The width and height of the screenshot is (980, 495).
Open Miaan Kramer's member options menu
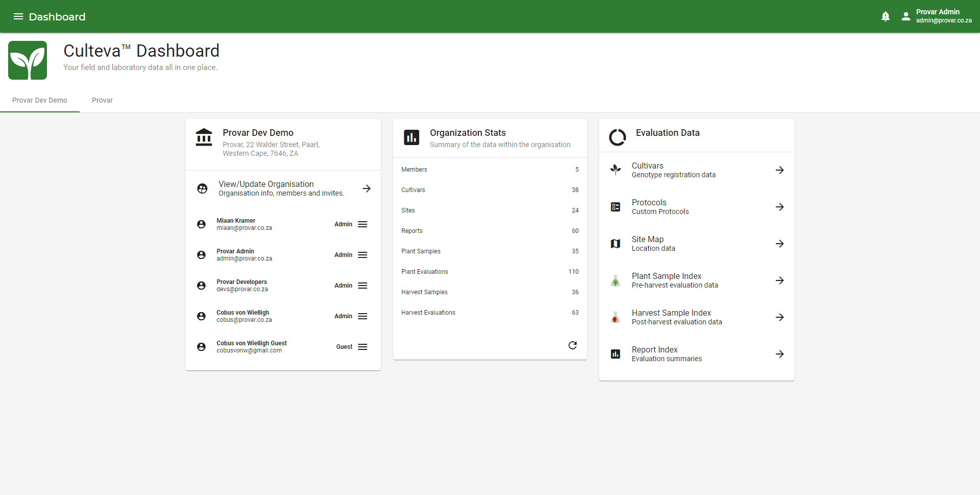point(362,224)
